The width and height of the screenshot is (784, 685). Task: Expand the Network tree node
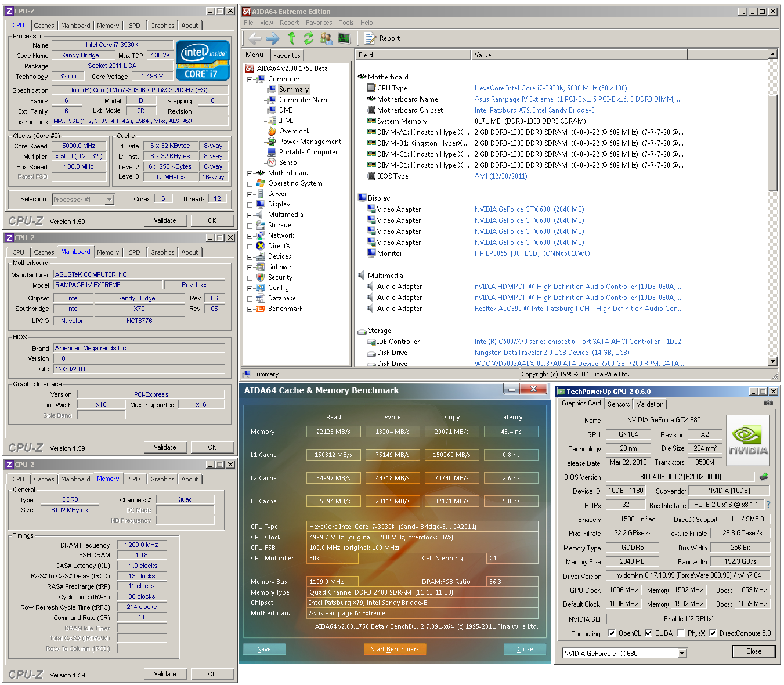250,236
